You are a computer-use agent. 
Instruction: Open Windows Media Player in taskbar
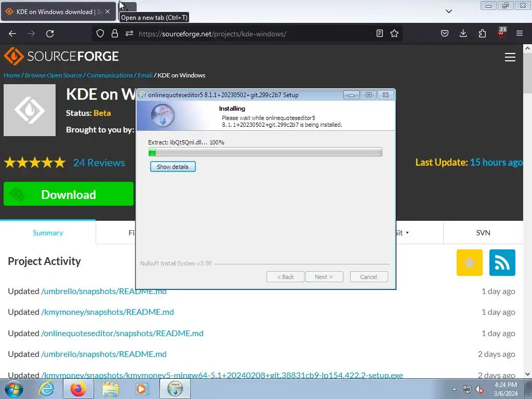pyautogui.click(x=142, y=389)
